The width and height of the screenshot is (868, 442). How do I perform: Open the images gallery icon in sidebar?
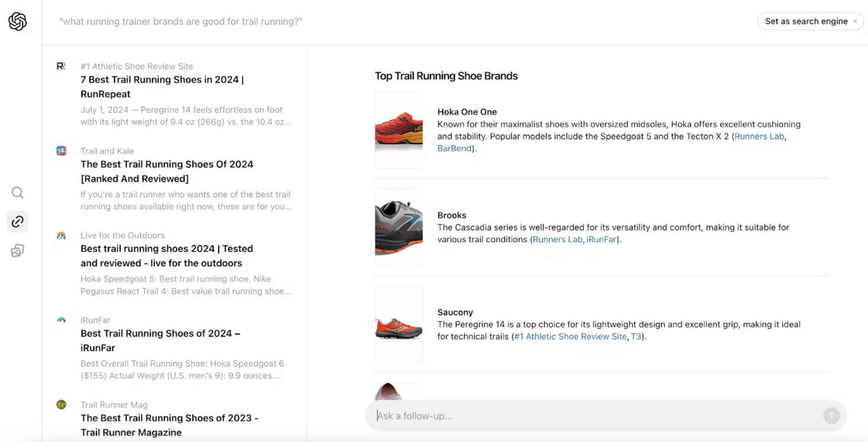[18, 250]
